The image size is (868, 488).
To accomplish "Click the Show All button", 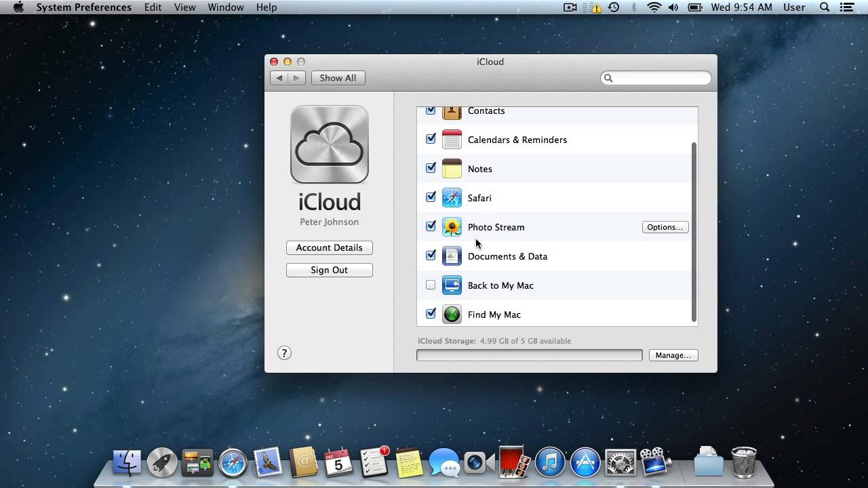I will (x=338, y=78).
